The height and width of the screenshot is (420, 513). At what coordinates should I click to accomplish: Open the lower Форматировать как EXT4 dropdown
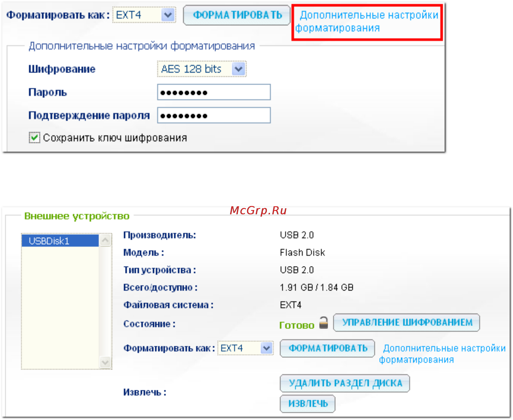tap(245, 348)
